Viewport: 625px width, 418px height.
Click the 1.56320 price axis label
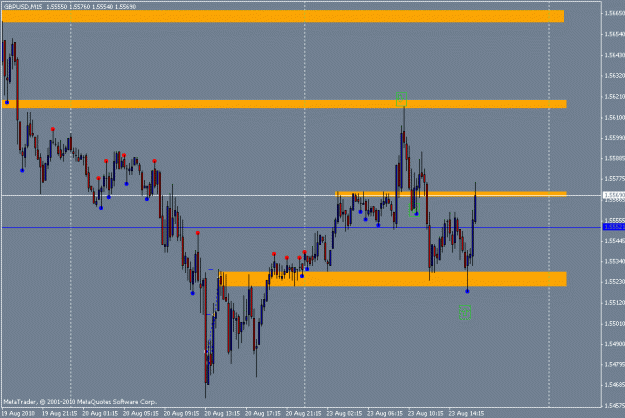click(x=614, y=75)
